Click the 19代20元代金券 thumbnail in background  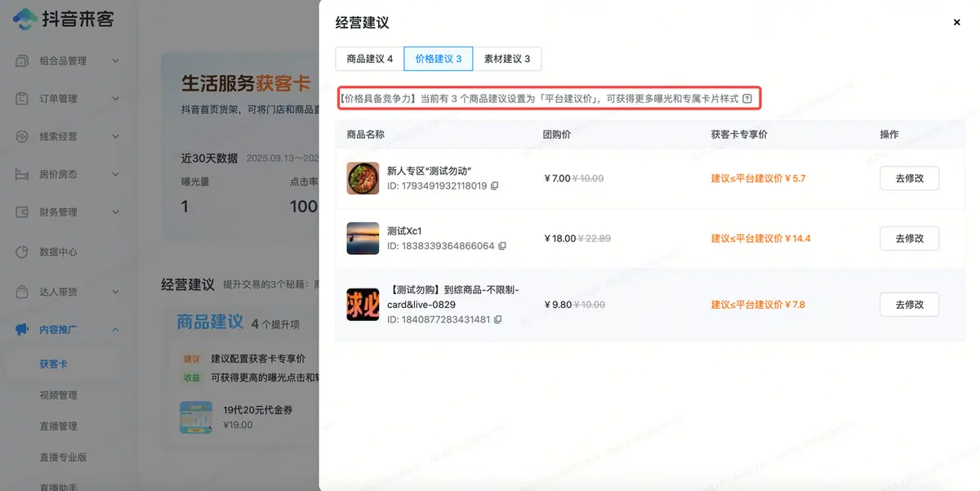(x=196, y=417)
